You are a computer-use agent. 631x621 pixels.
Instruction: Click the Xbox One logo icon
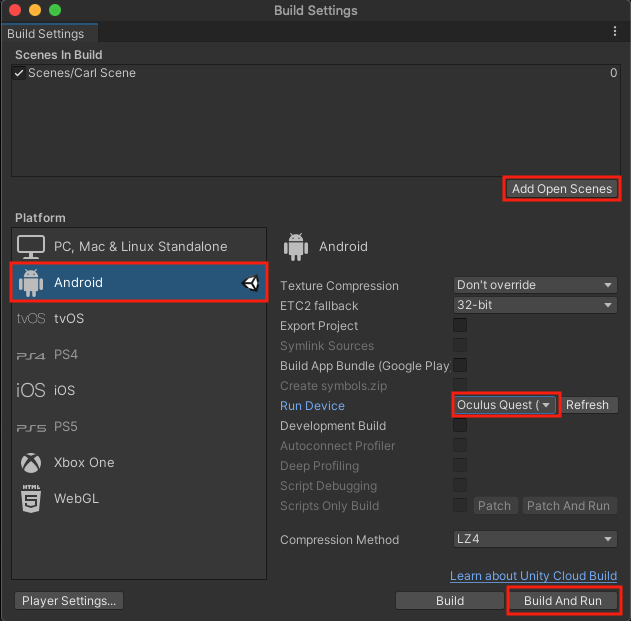30,463
